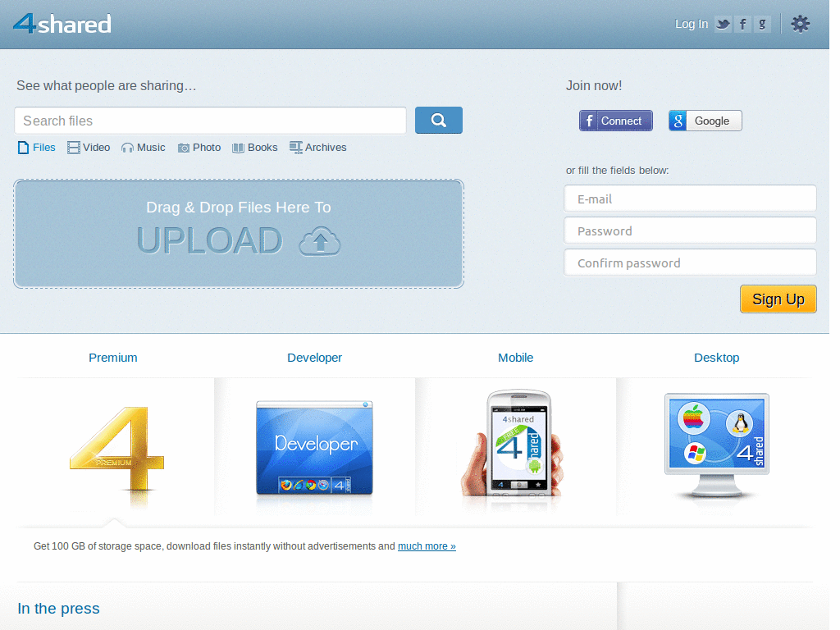
Task: Select the Music search filter icon
Action: (x=128, y=147)
